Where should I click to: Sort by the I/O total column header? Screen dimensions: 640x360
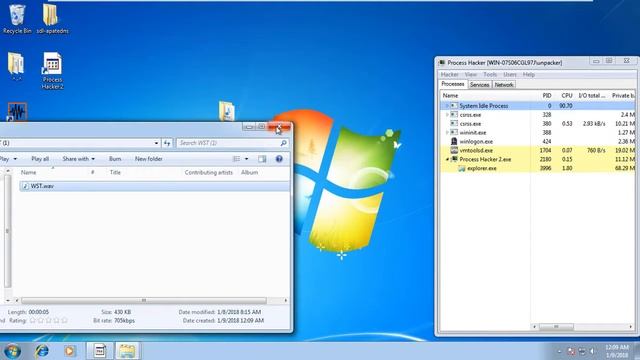592,96
